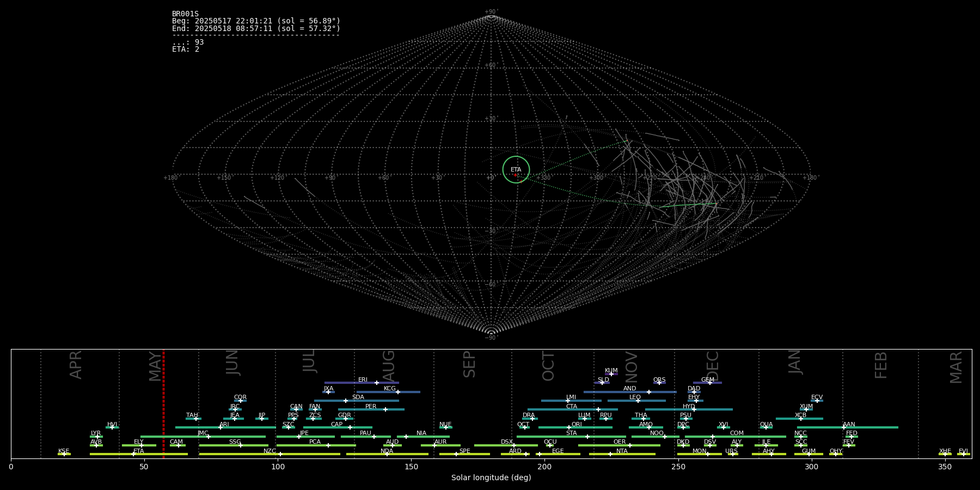Click the ERI shower label

[363, 380]
